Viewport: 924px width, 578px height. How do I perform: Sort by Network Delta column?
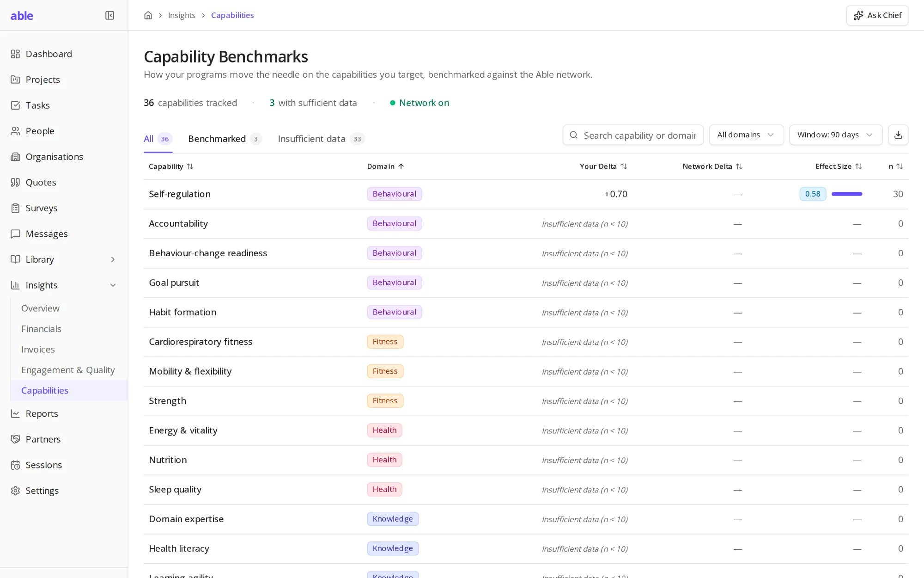[712, 166]
